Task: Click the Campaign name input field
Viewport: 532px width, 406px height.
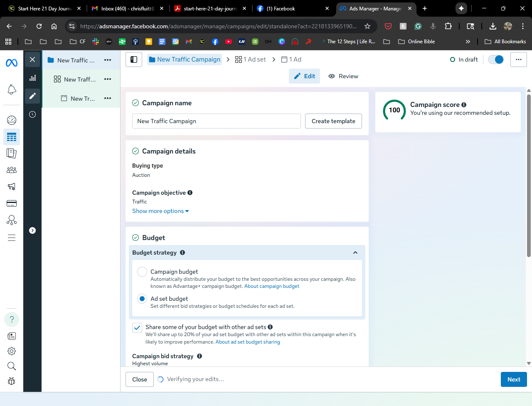Action: 216,121
